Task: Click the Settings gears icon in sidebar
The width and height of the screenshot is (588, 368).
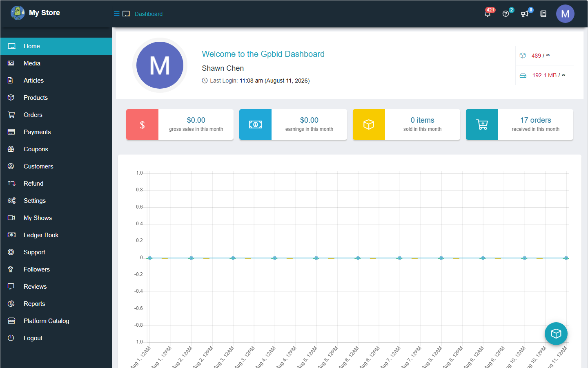Action: [11, 201]
